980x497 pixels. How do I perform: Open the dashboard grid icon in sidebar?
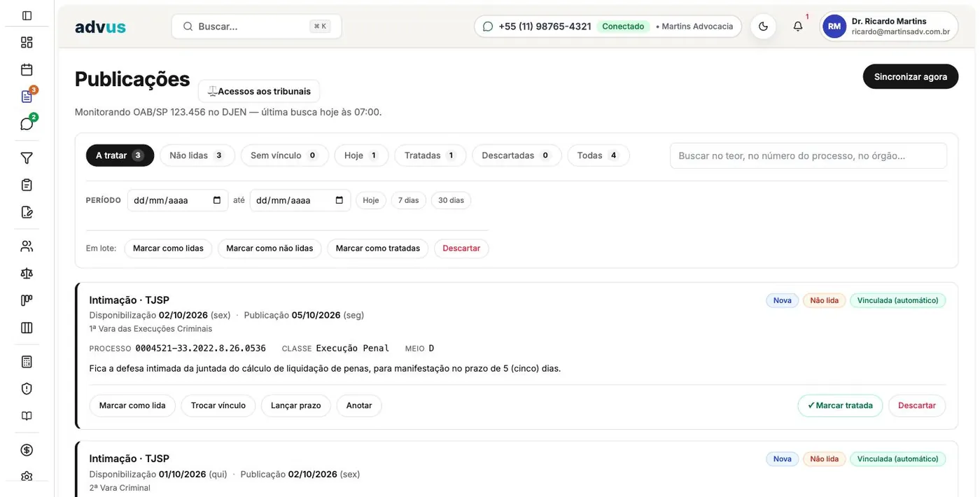[x=27, y=42]
